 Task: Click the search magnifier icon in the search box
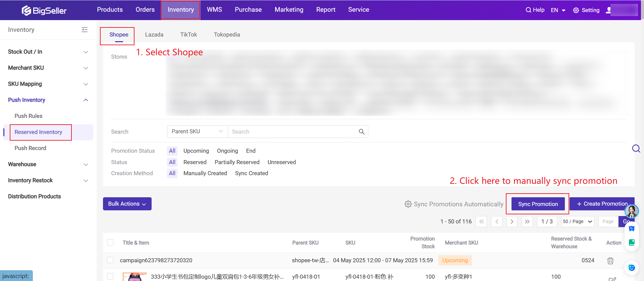click(x=362, y=132)
